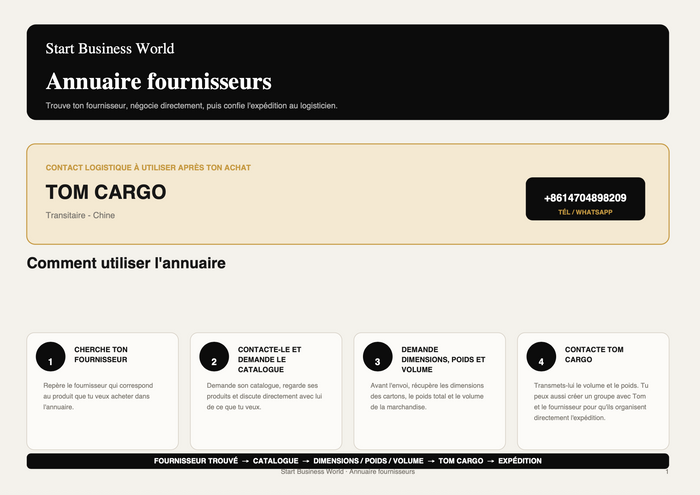Click 'EXPÉDITION' in the flow bar
The width and height of the screenshot is (700, 495).
click(520, 461)
